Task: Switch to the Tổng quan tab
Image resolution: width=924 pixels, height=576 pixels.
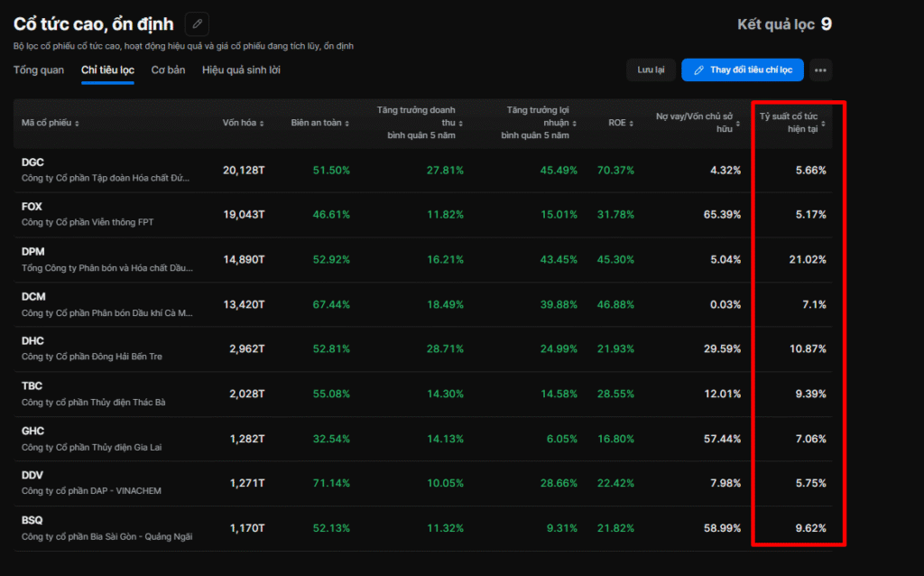Action: tap(39, 70)
